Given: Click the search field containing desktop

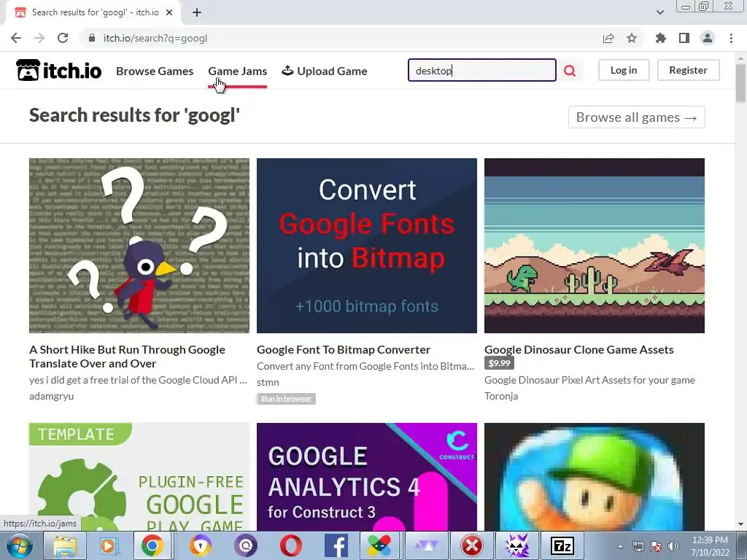Looking at the screenshot, I should point(481,71).
